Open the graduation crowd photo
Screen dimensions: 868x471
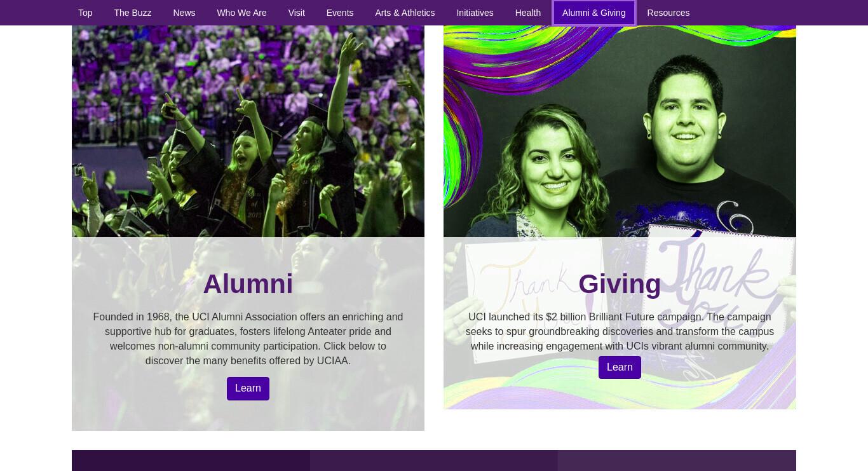(x=248, y=132)
